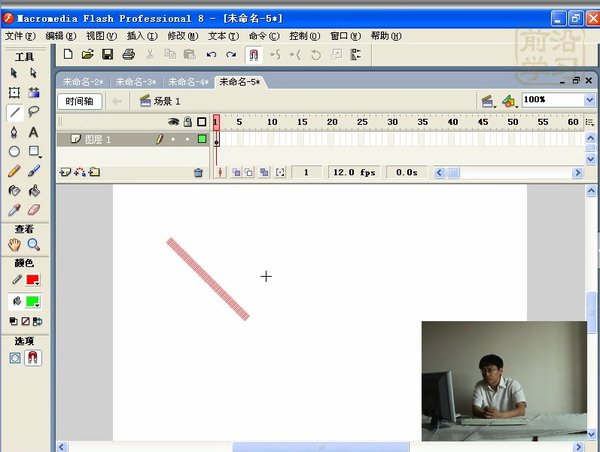Click the Print icon
The width and height of the screenshot is (600, 452).
click(129, 54)
